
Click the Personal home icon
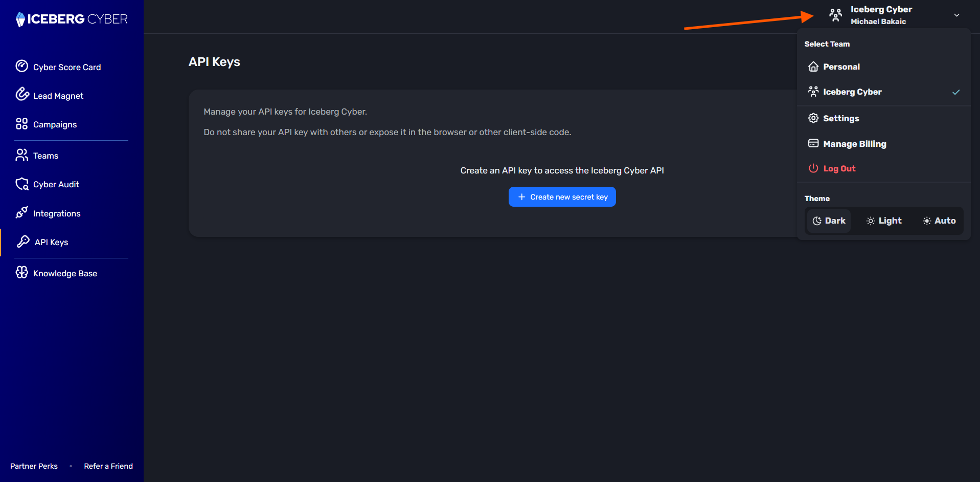click(x=813, y=67)
